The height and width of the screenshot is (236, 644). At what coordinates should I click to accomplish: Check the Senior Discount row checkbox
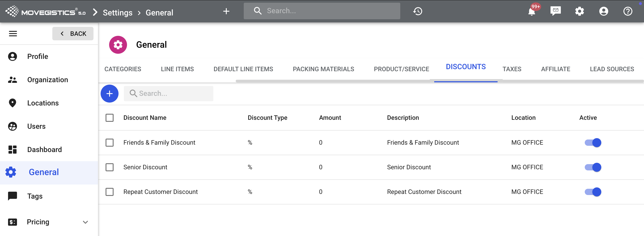pyautogui.click(x=110, y=167)
